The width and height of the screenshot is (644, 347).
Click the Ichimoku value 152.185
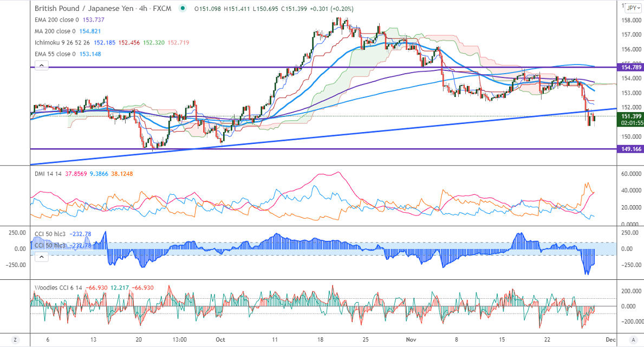(x=105, y=43)
